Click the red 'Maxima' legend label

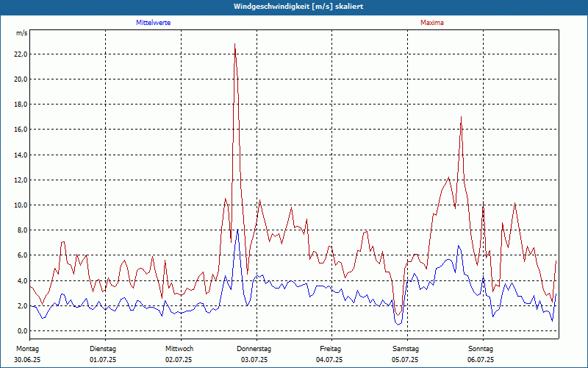point(432,23)
